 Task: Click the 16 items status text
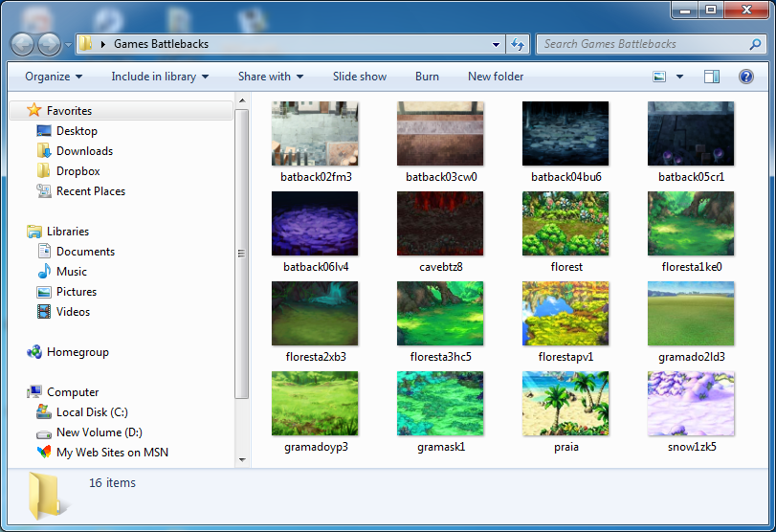pyautogui.click(x=112, y=483)
